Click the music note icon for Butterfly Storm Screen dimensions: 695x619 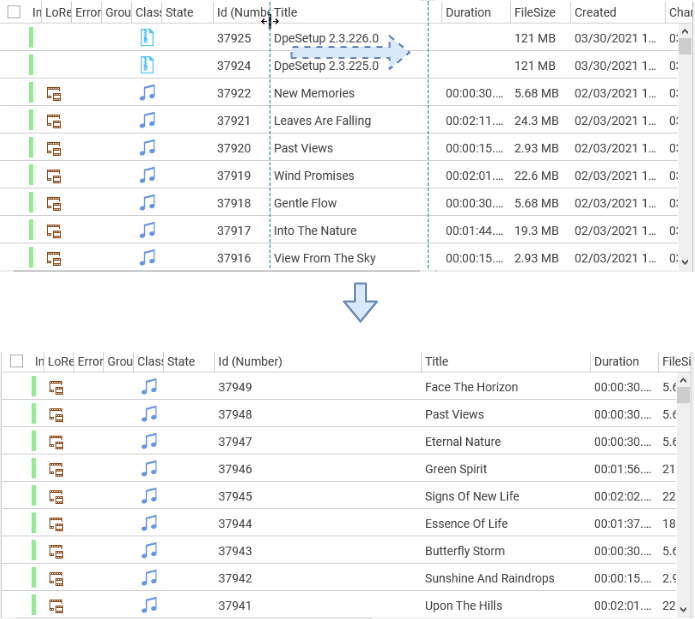(x=149, y=550)
